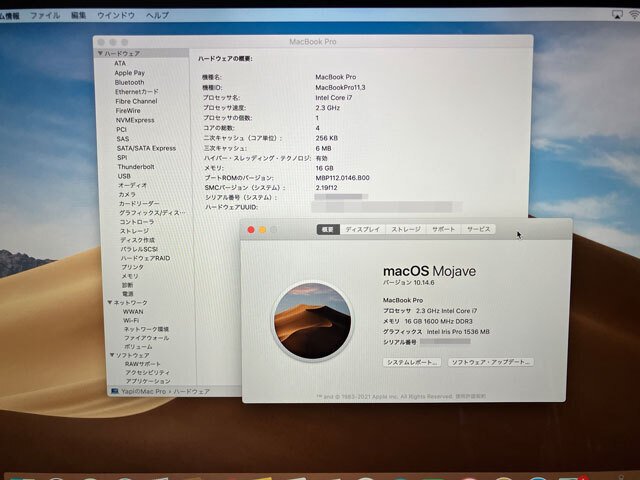Select カメラ in the sidebar
640x480 pixels.
coord(127,195)
